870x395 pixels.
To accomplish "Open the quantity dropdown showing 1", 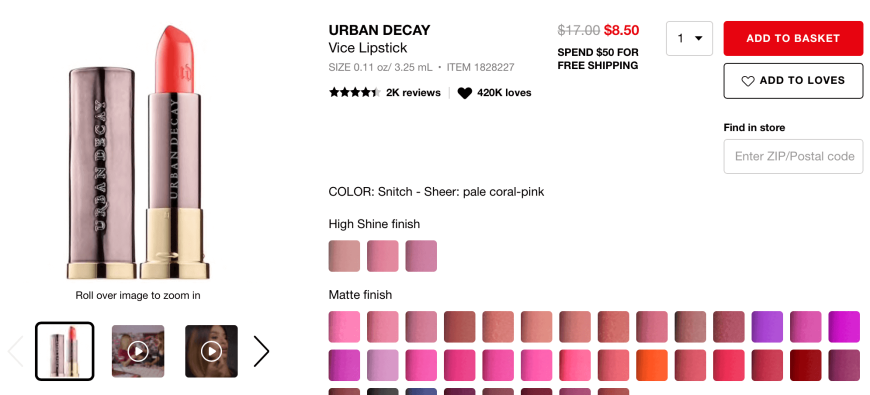I will pyautogui.click(x=689, y=38).
